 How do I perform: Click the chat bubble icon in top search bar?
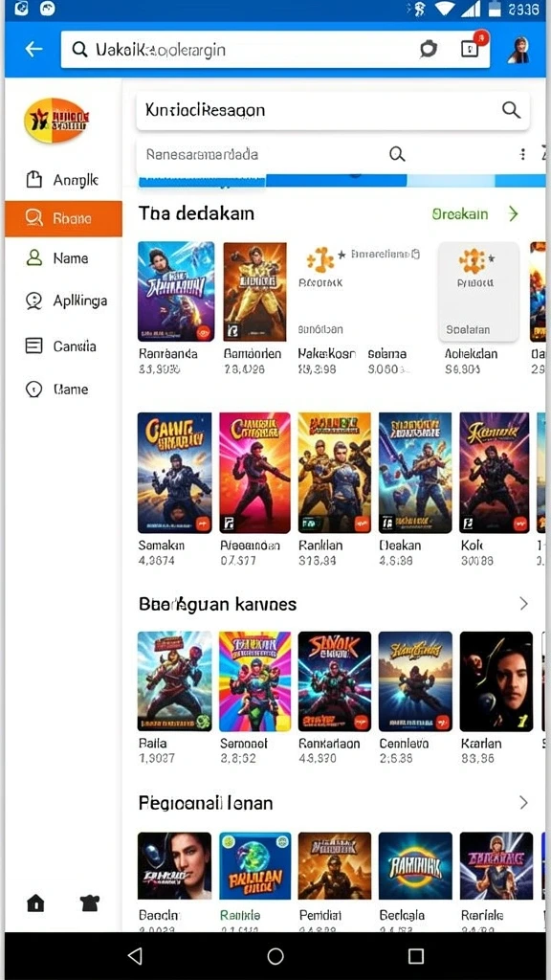coord(429,49)
